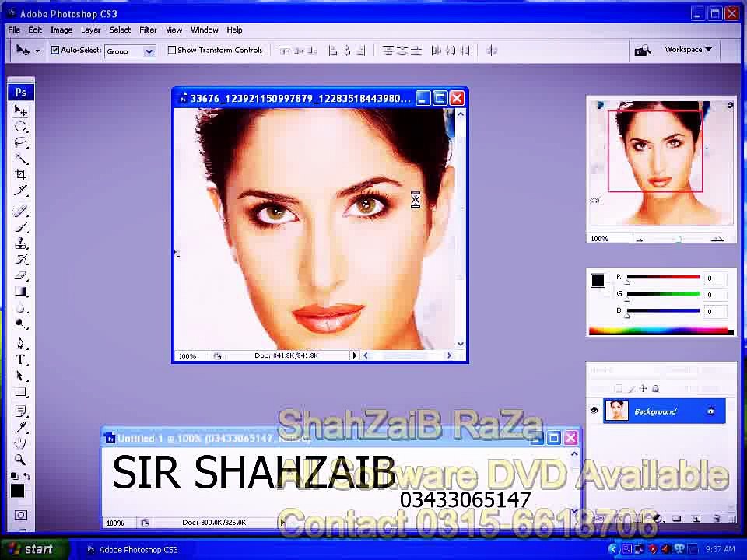Open the Window menu
The width and height of the screenshot is (747, 560).
(204, 30)
